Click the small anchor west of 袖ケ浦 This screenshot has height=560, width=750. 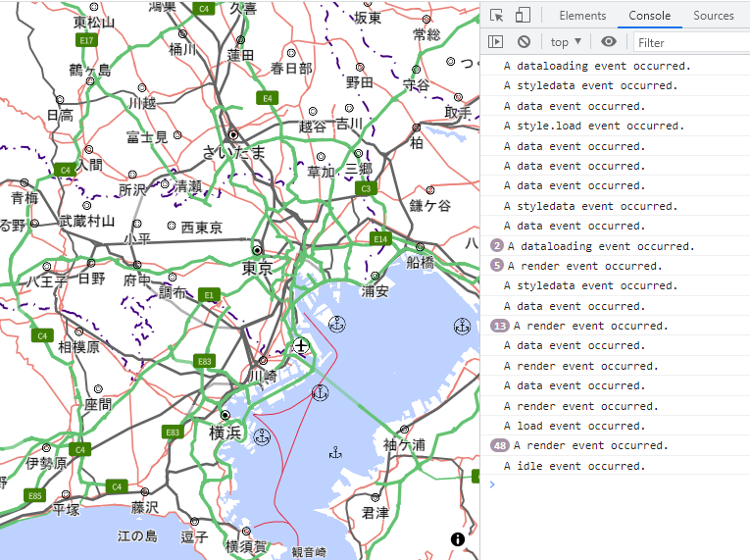coord(335,452)
